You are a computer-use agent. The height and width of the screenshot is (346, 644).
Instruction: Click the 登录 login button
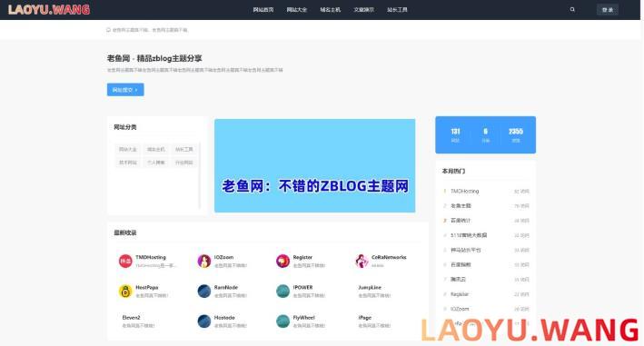[x=608, y=10]
